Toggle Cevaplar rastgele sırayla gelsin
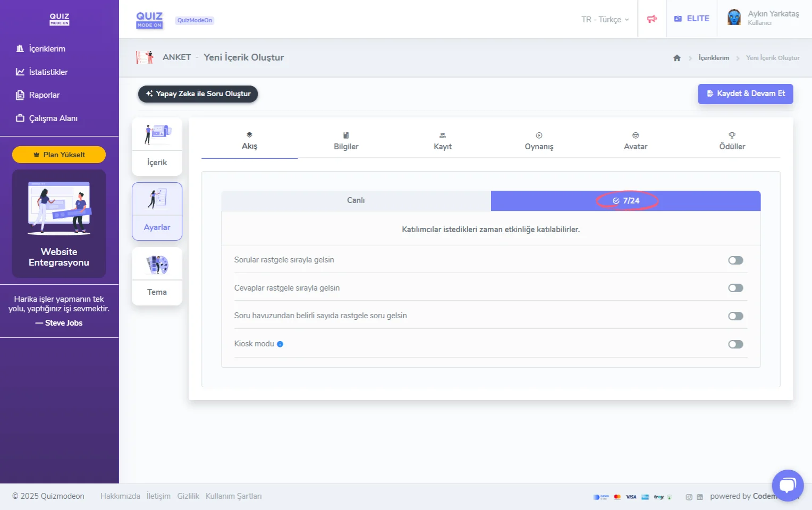 pos(735,288)
